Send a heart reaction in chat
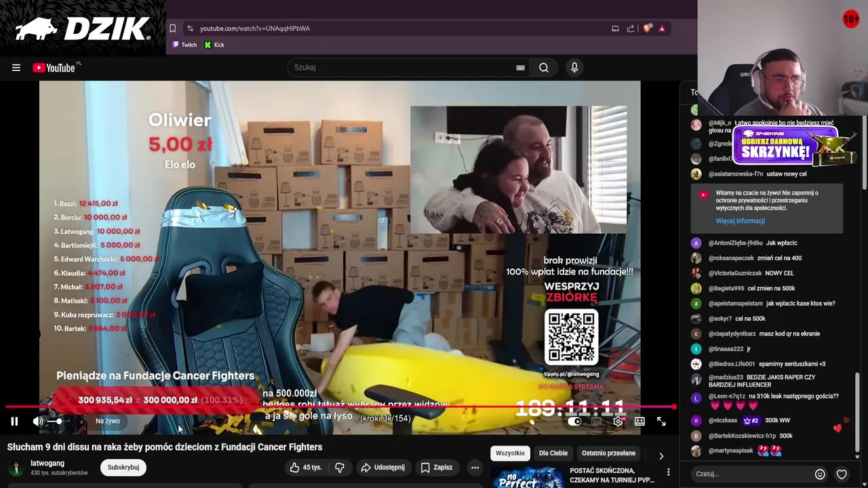 (x=842, y=474)
